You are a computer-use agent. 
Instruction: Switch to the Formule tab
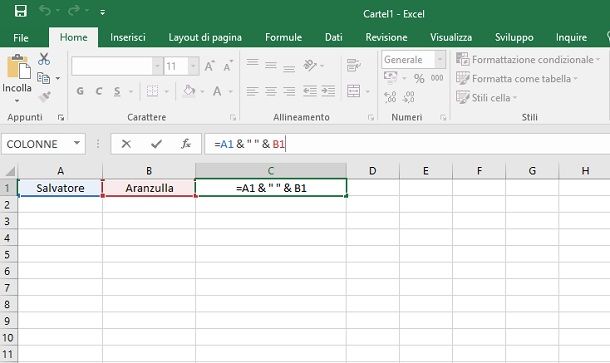point(283,37)
